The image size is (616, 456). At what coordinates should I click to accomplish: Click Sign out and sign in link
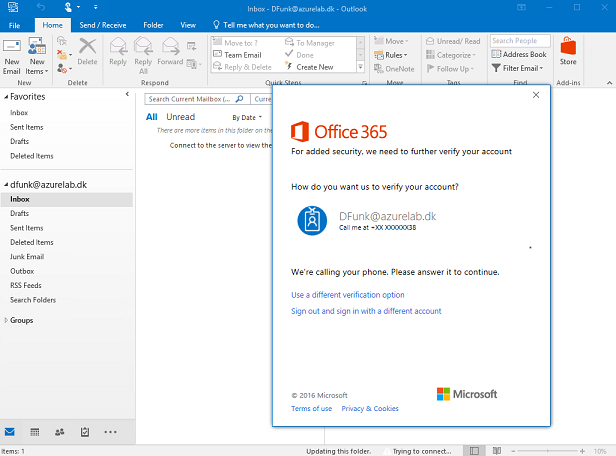click(366, 311)
